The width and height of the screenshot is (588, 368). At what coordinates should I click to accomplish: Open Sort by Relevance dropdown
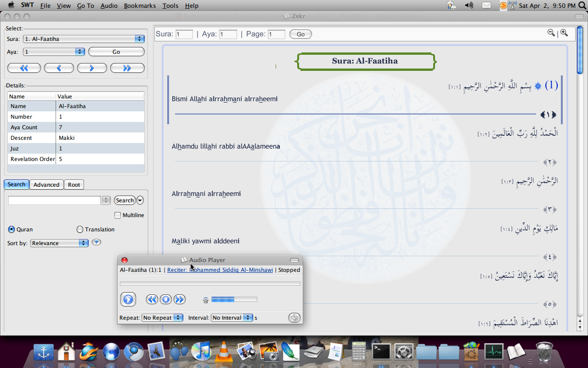[x=59, y=243]
